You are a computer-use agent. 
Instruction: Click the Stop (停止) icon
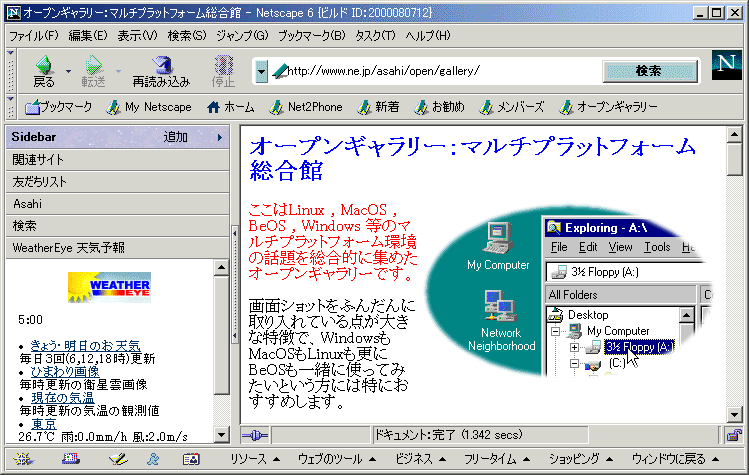[223, 65]
